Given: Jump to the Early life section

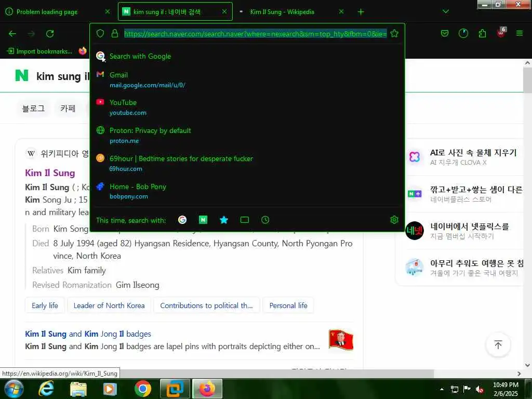Looking at the screenshot, I should pyautogui.click(x=45, y=305).
